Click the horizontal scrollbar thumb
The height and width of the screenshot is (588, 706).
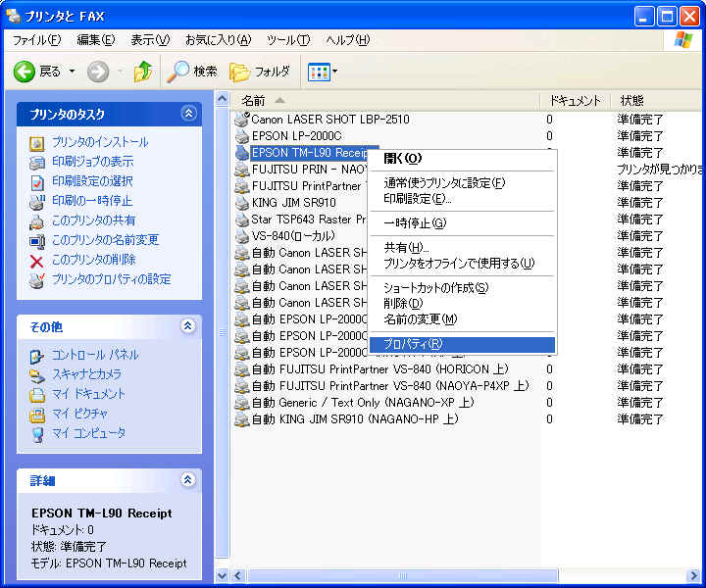pyautogui.click(x=402, y=576)
